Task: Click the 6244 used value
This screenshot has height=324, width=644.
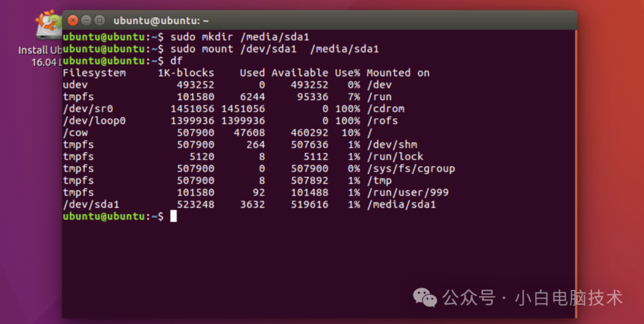Action: pos(252,97)
